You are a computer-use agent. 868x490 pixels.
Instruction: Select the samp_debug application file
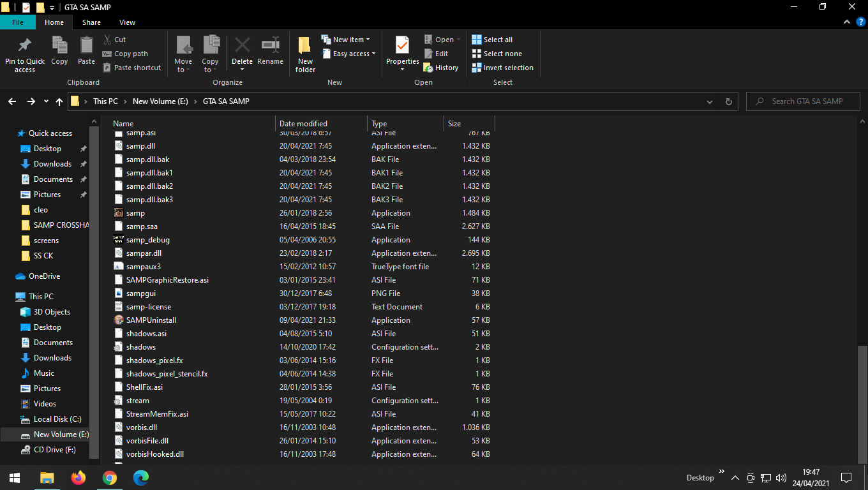tap(302, 240)
